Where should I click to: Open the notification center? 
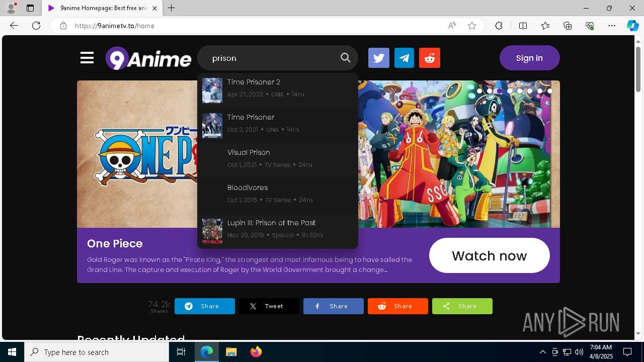[627, 352]
